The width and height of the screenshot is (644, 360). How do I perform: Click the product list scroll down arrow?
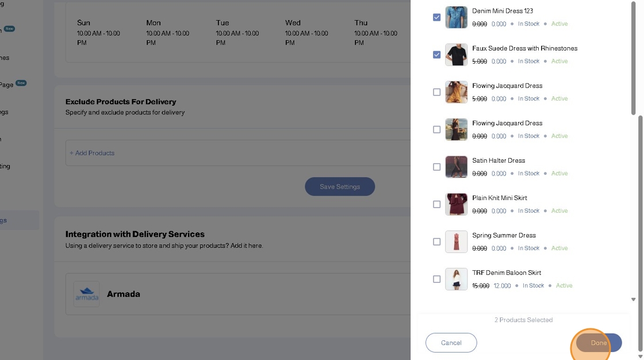pyautogui.click(x=634, y=300)
